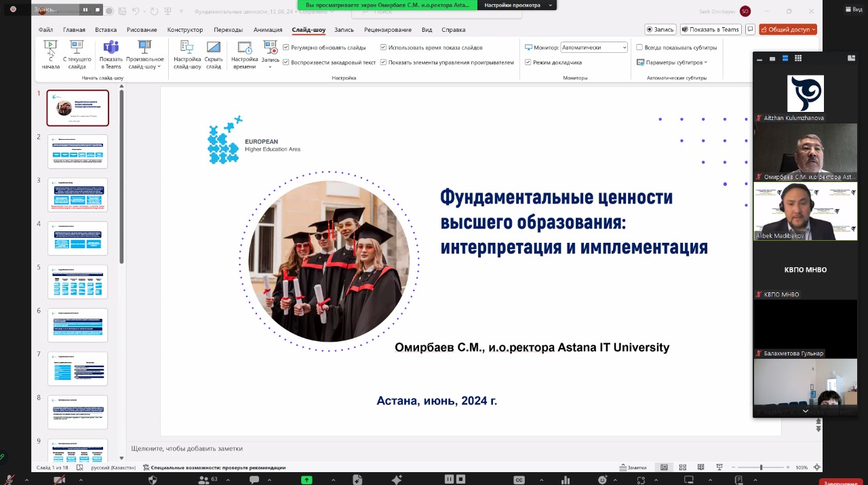
Task: Click Заметки notes button in status bar
Action: click(633, 467)
